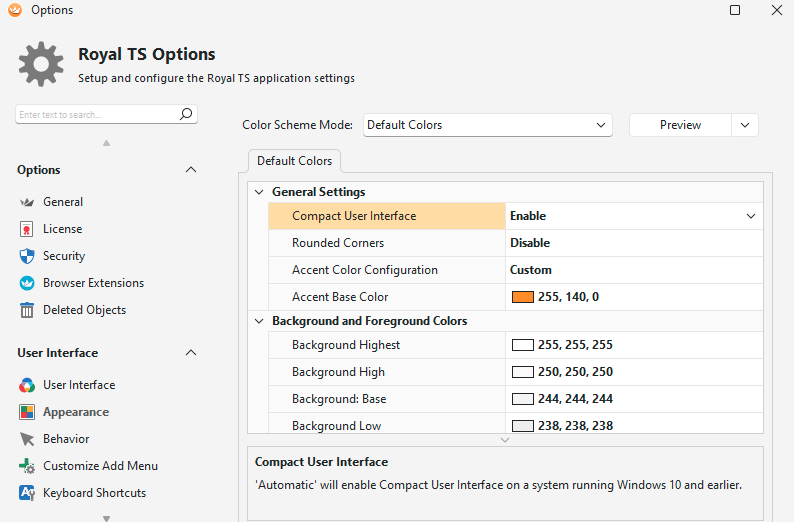Open Keyboard Shortcuts icon entry

(x=27, y=493)
